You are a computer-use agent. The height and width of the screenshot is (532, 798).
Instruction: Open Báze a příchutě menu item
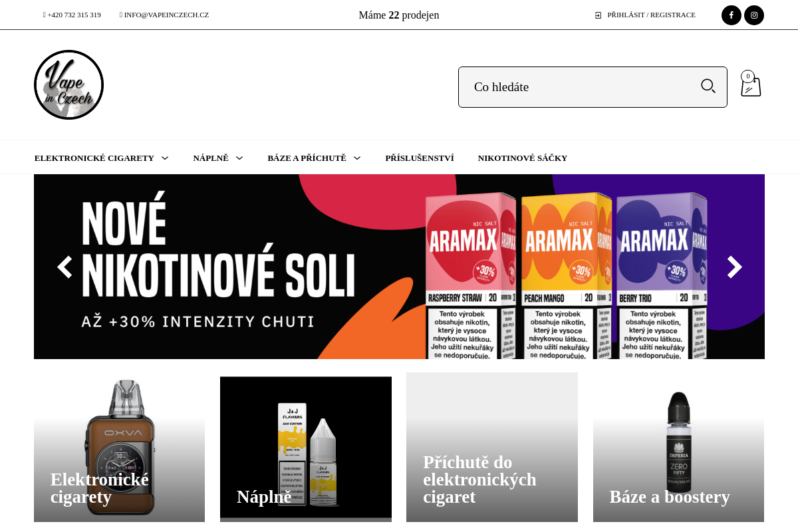click(x=307, y=158)
